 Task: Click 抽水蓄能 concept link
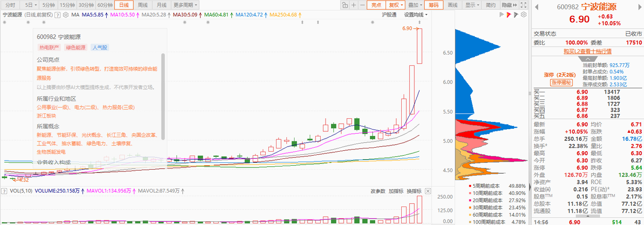(x=72, y=143)
